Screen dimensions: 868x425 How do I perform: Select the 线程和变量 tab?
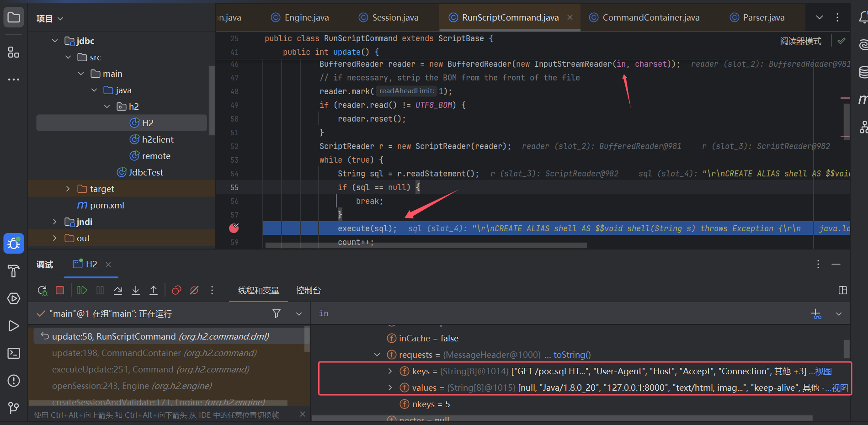[259, 290]
